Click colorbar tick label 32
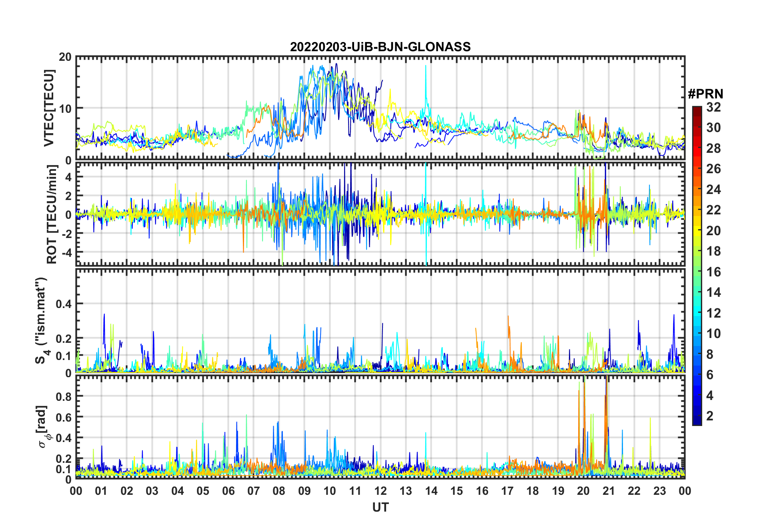The width and height of the screenshot is (761, 532). pyautogui.click(x=713, y=107)
